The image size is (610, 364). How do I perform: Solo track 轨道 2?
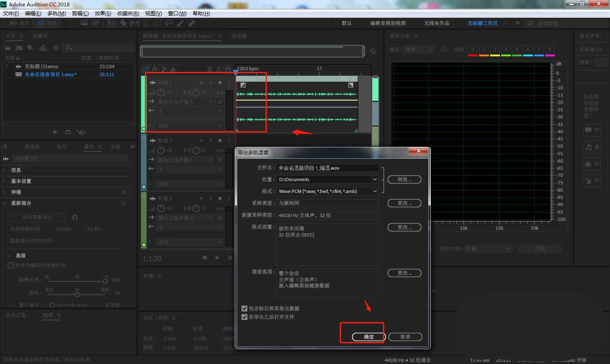(x=211, y=141)
